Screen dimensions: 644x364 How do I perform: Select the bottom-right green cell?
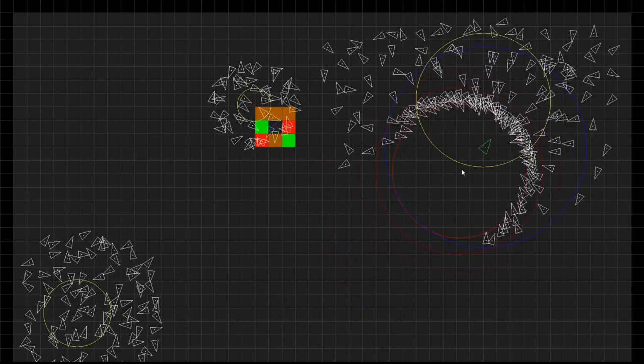pyautogui.click(x=290, y=141)
